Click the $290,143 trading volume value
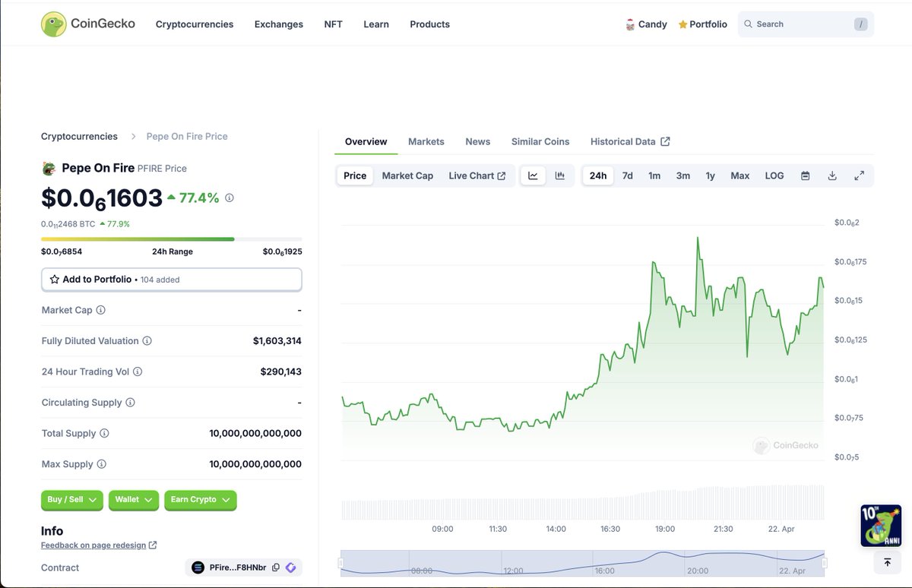This screenshot has width=912, height=588. click(281, 371)
